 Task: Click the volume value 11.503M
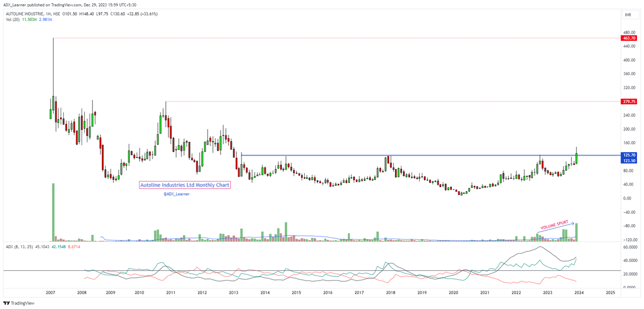(x=30, y=19)
